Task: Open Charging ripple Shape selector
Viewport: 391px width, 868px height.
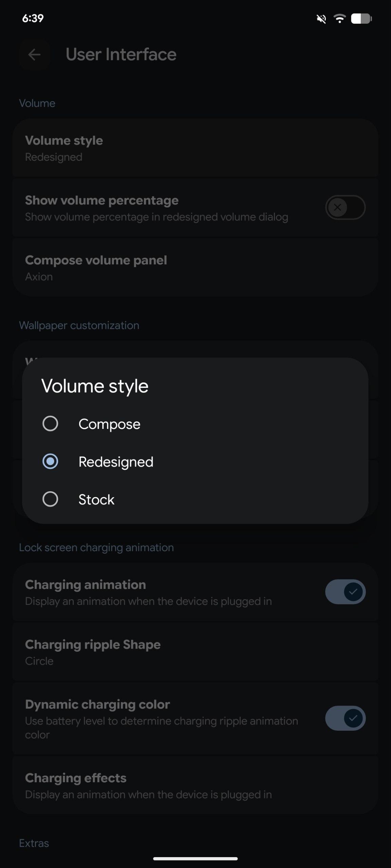Action: (195, 652)
